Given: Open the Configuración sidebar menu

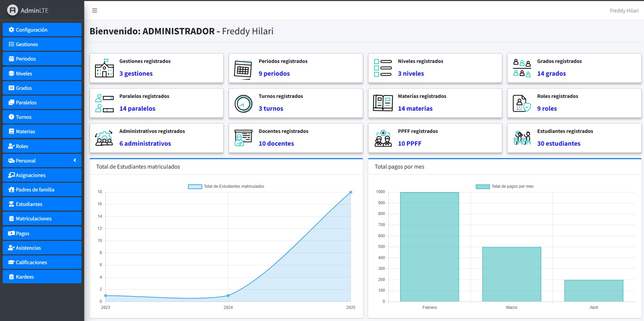Looking at the screenshot, I should [x=42, y=30].
